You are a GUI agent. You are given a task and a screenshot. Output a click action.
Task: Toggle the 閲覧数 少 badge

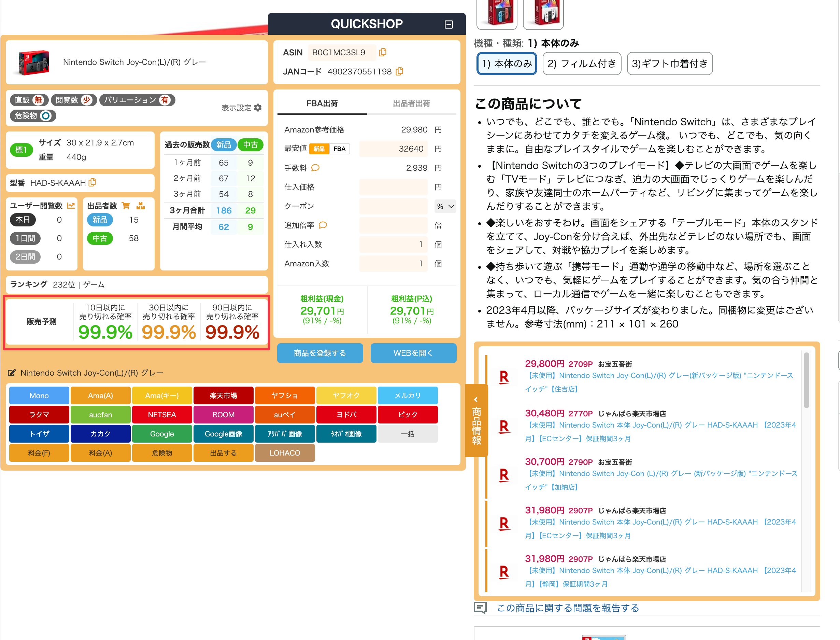74,100
